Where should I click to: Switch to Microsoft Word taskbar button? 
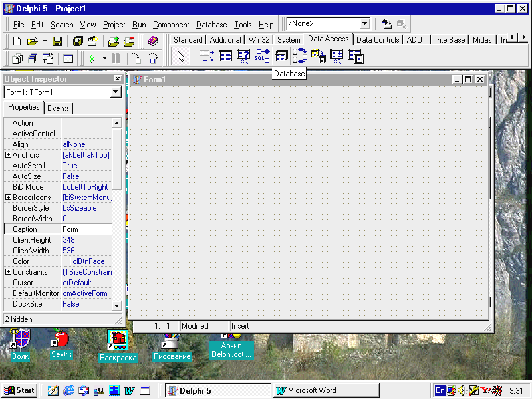[x=326, y=390]
